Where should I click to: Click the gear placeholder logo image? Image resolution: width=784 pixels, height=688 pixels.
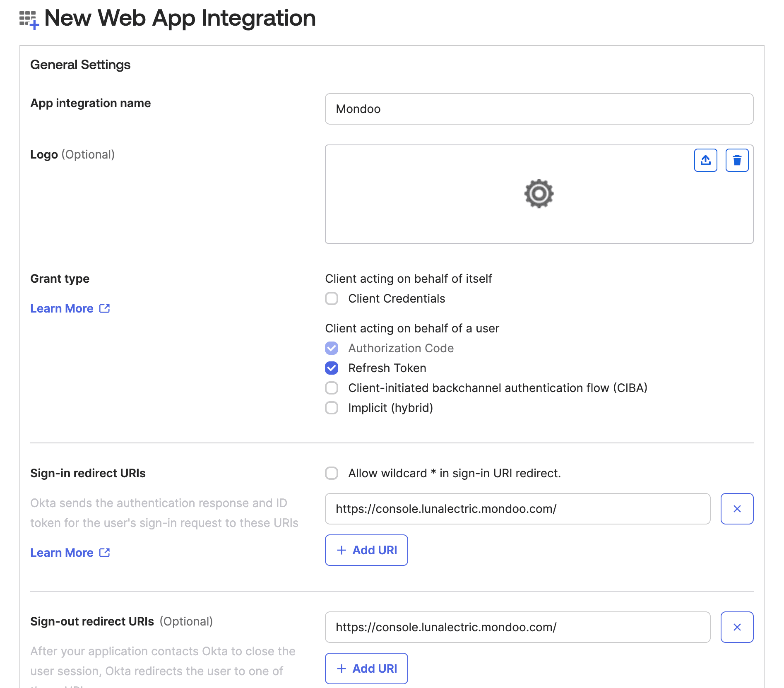539,193
